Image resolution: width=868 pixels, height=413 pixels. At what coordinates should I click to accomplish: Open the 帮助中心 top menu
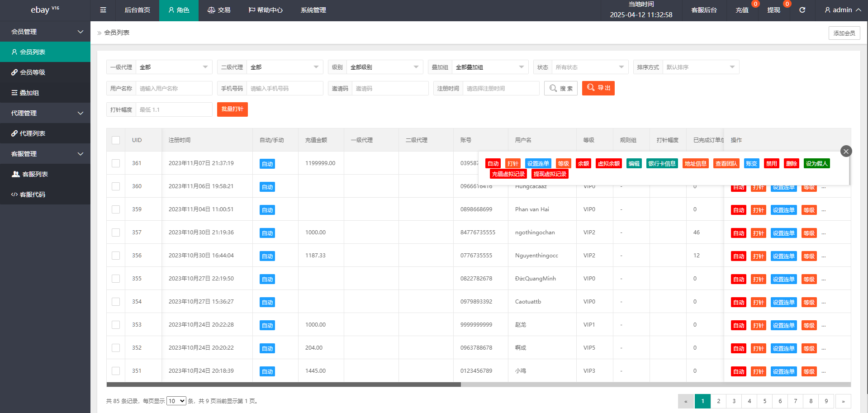[266, 10]
